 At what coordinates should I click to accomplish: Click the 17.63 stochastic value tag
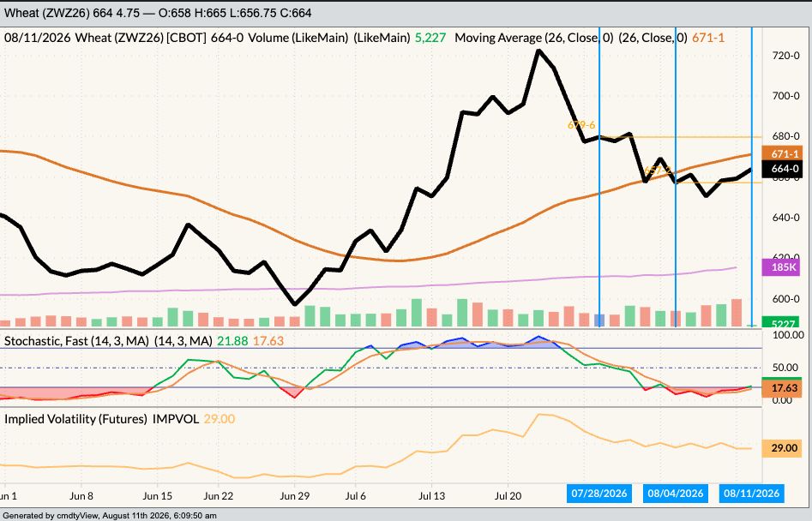coord(782,388)
